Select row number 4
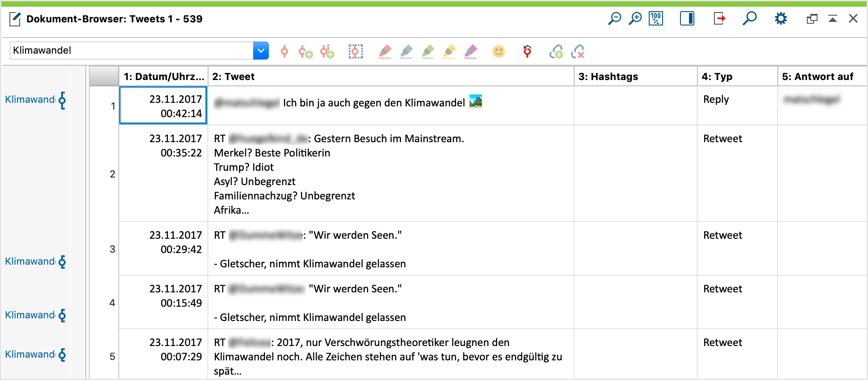Viewport: 868px width, 380px height. pos(104,303)
